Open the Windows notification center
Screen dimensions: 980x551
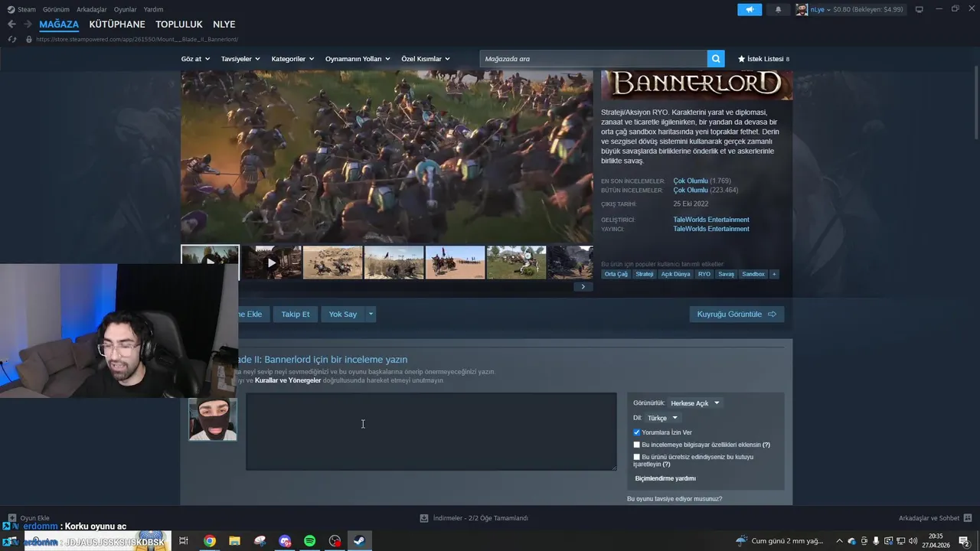[x=964, y=541]
